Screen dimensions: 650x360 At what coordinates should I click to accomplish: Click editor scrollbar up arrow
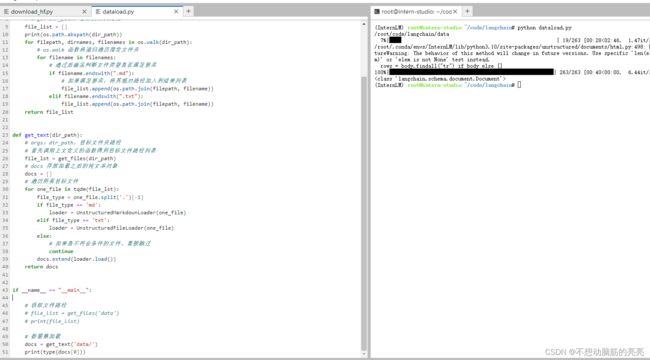pyautogui.click(x=364, y=24)
